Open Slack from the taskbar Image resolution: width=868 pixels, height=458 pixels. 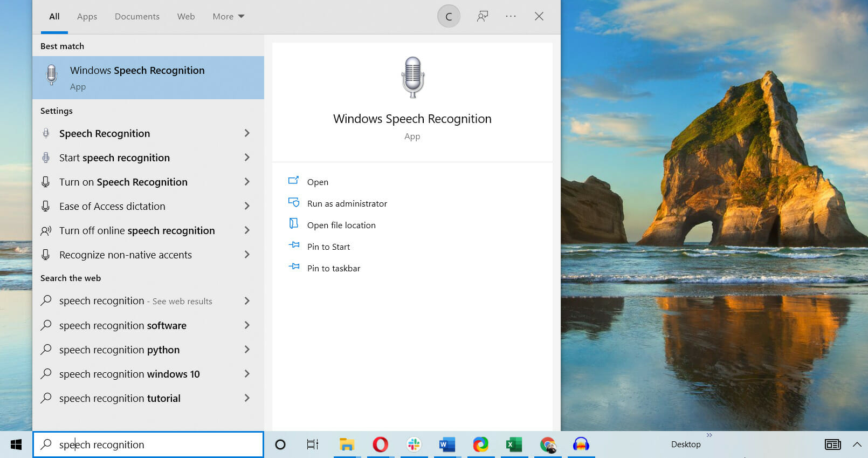click(x=414, y=445)
